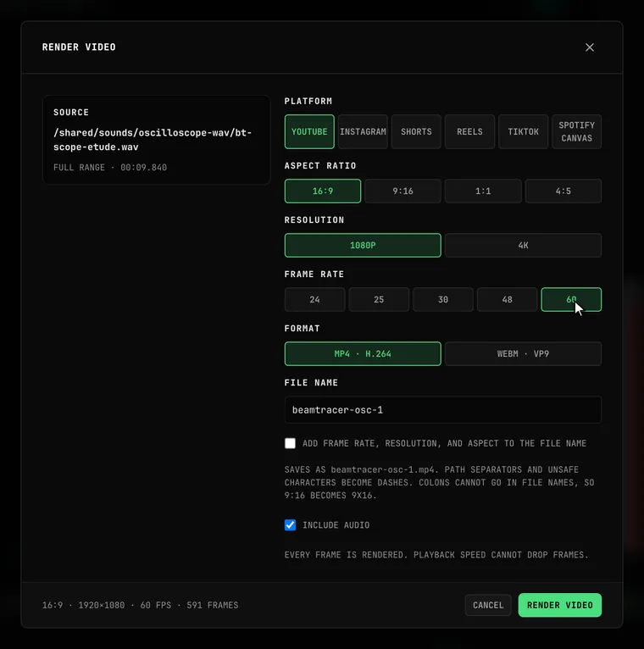
Task: Set frame rate to 24
Action: (314, 299)
